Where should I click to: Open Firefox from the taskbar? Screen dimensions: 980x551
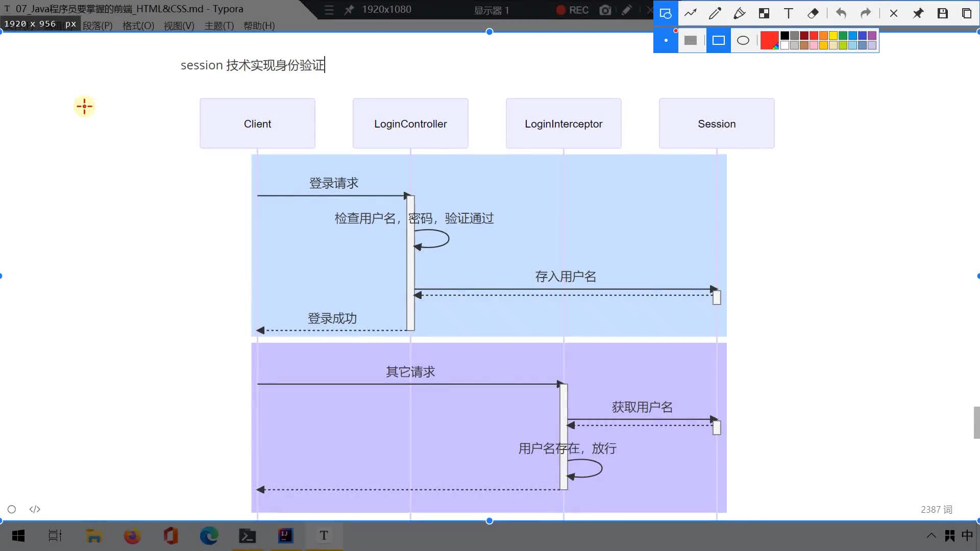tap(132, 536)
